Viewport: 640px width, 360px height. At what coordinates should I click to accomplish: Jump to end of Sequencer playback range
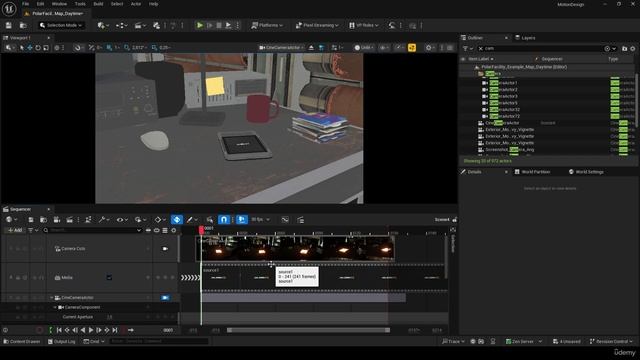pyautogui.click(x=115, y=330)
